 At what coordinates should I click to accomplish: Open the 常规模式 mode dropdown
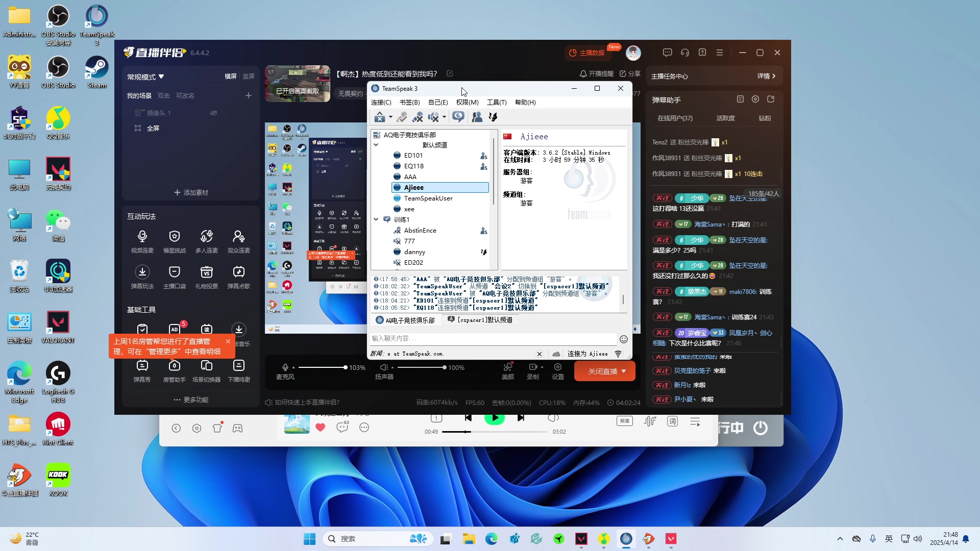[145, 77]
